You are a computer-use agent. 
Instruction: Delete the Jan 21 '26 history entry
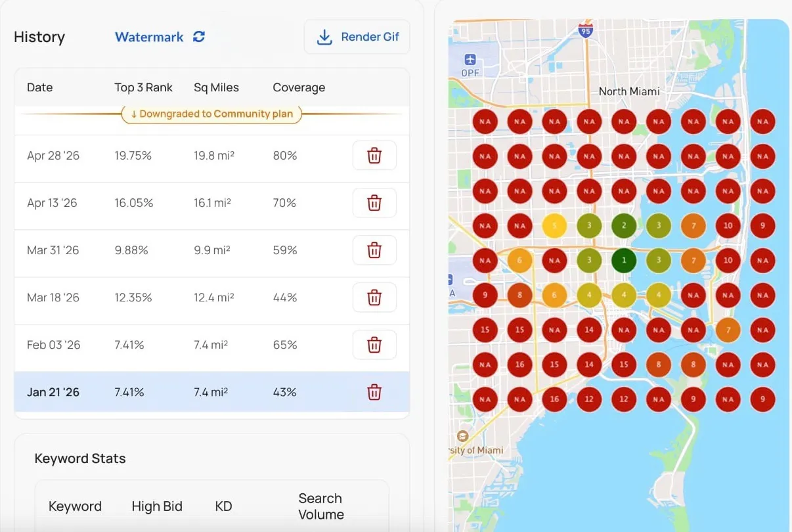point(374,392)
